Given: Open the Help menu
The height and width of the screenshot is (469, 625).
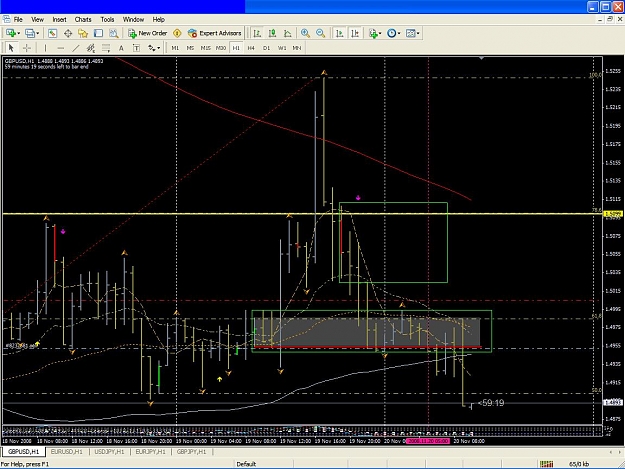Looking at the screenshot, I should [159, 20].
